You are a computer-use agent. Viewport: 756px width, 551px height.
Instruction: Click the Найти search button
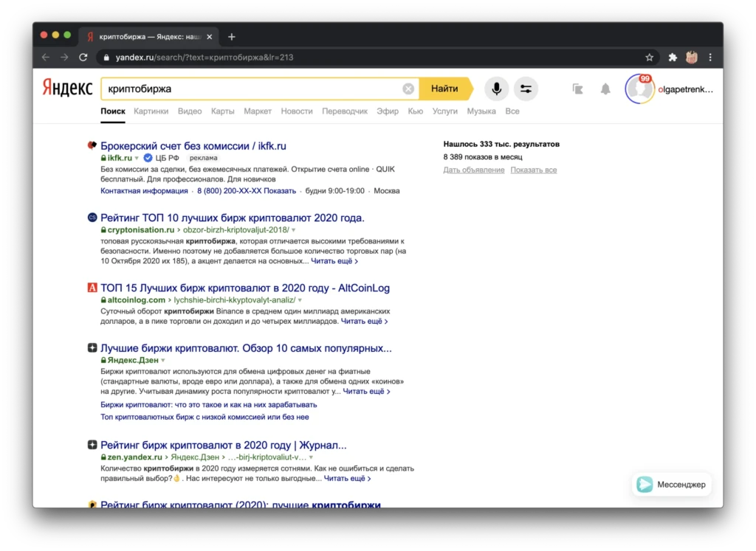point(444,89)
